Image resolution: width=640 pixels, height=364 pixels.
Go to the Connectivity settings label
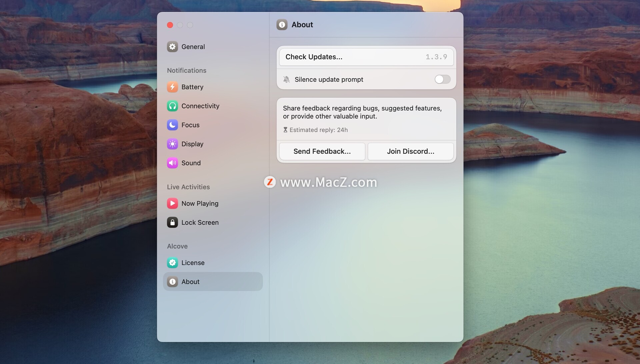point(200,106)
